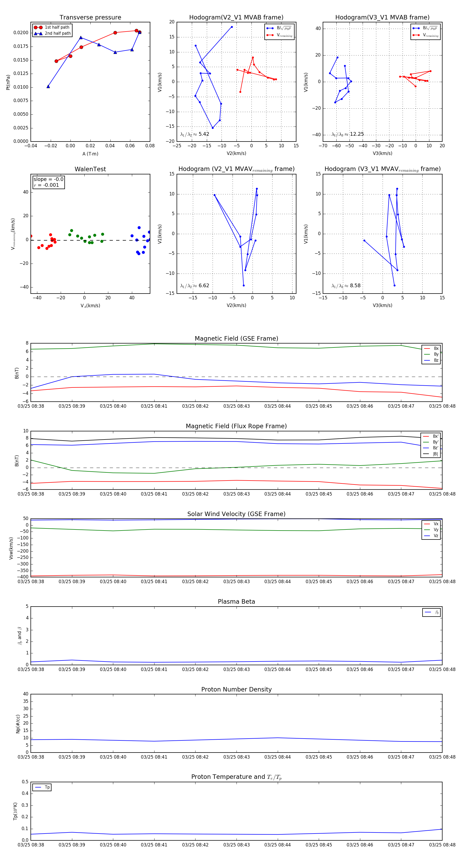Click the 'Hodogram(V3_V1 MVAB frame)' title
The width and height of the screenshot is (473, 868).
[x=382, y=18]
